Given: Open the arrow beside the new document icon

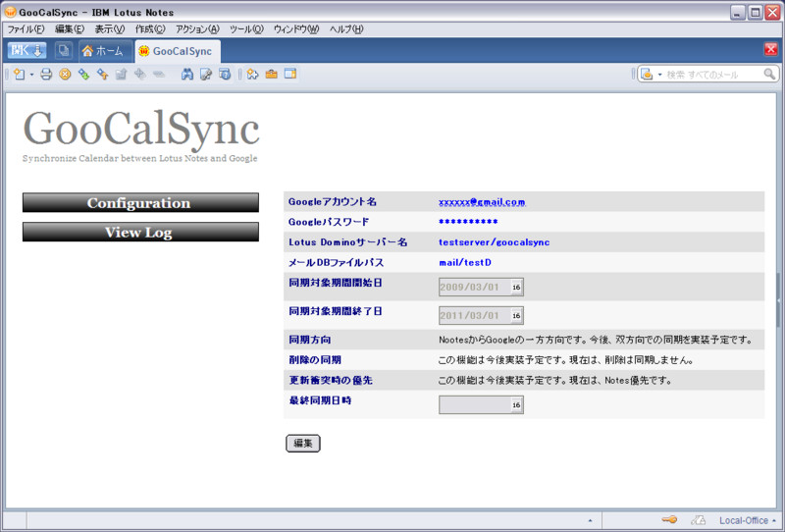Looking at the screenshot, I should tap(32, 76).
